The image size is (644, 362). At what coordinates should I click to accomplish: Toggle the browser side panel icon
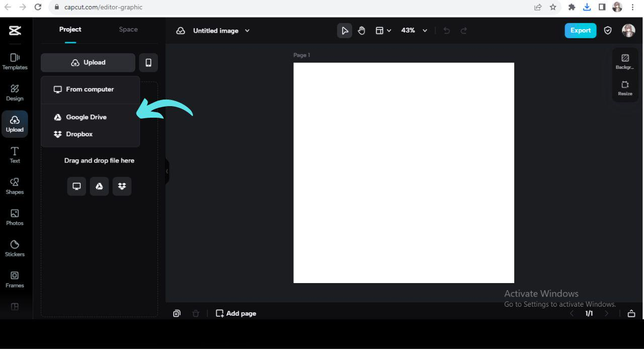click(x=602, y=7)
